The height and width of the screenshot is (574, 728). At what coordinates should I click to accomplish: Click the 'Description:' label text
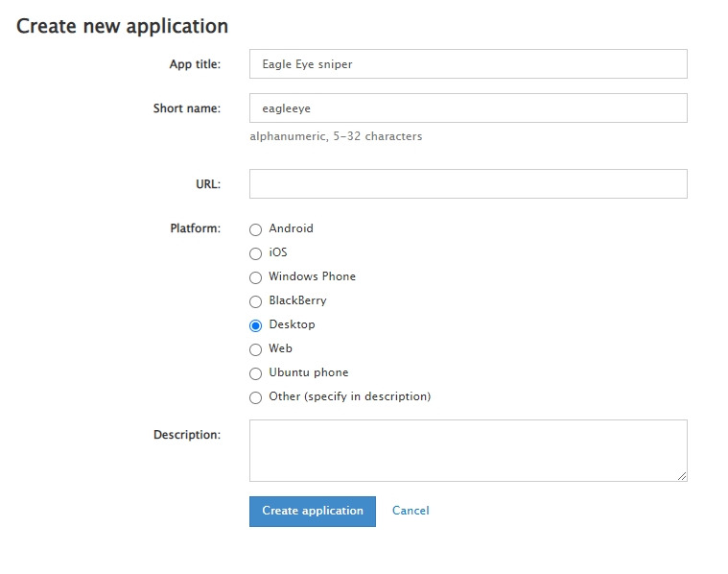pos(187,435)
